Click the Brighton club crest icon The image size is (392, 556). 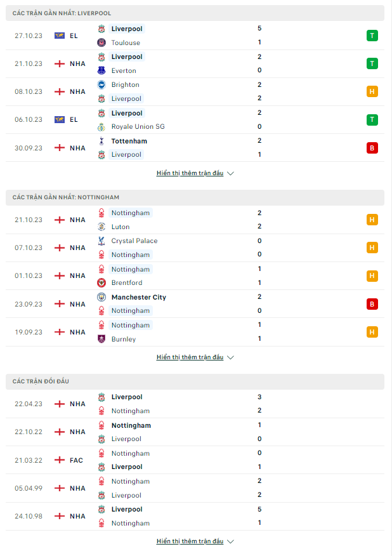[101, 85]
